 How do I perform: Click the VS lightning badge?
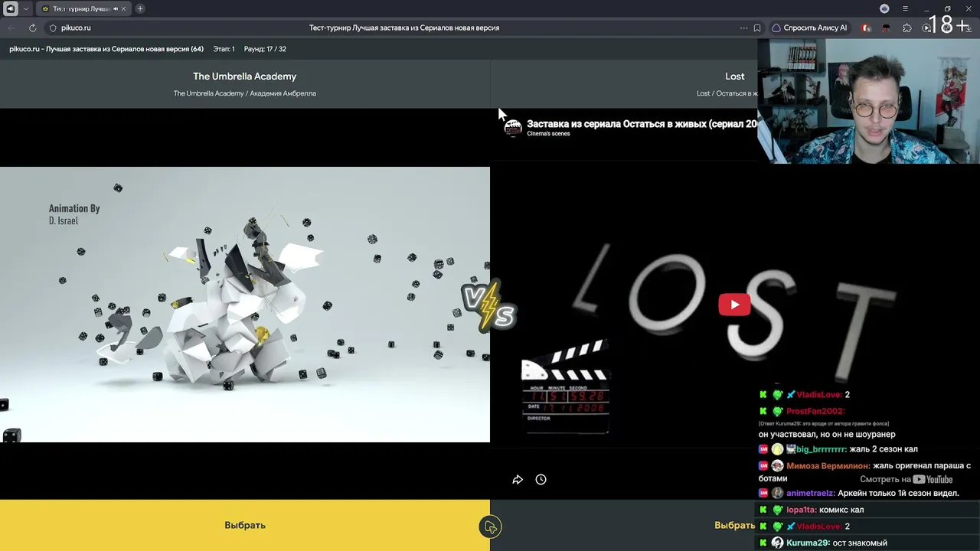click(489, 306)
